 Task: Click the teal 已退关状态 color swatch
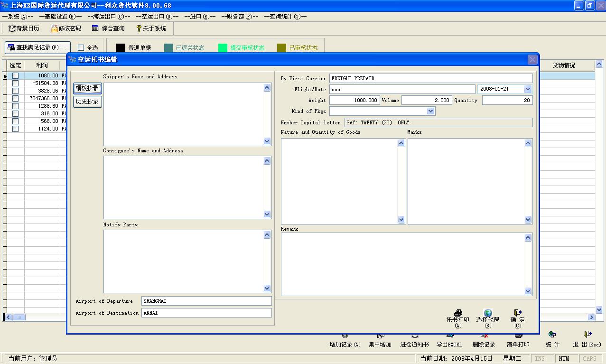point(168,47)
